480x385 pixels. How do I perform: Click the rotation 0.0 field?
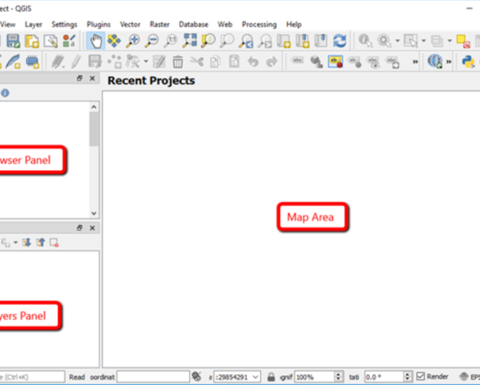point(388,377)
